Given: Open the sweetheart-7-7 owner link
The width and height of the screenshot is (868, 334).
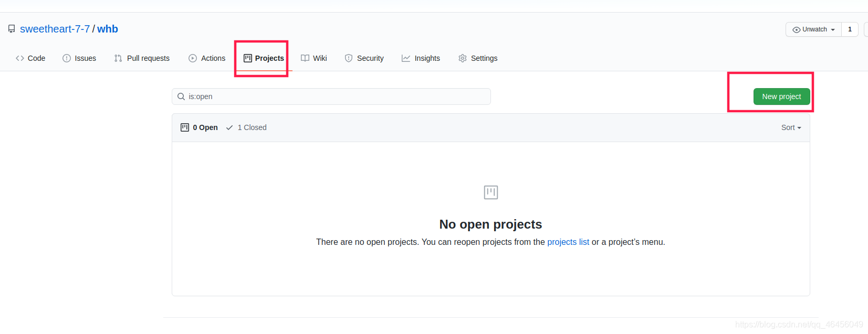Looking at the screenshot, I should click(55, 29).
